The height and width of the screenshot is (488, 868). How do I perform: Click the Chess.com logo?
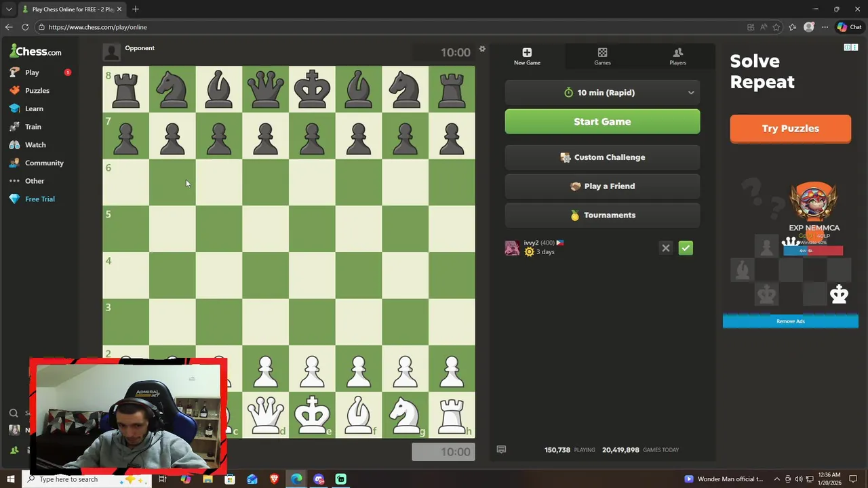point(35,52)
